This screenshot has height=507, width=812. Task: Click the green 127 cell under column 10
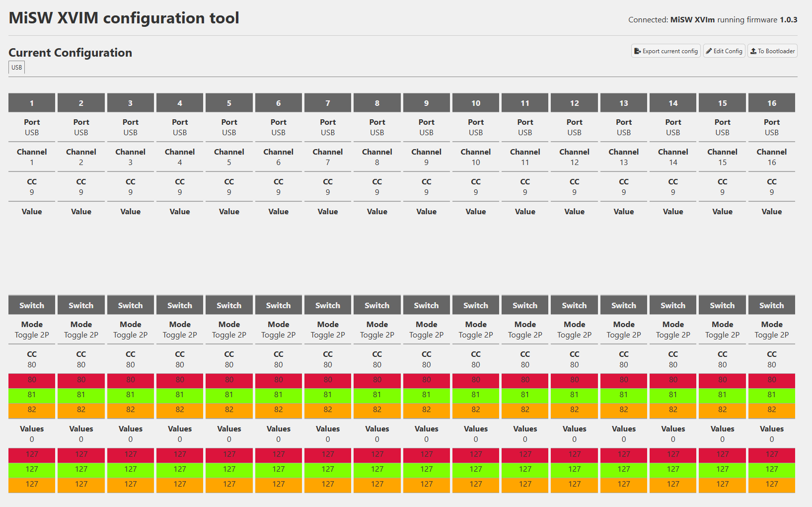[x=476, y=469]
